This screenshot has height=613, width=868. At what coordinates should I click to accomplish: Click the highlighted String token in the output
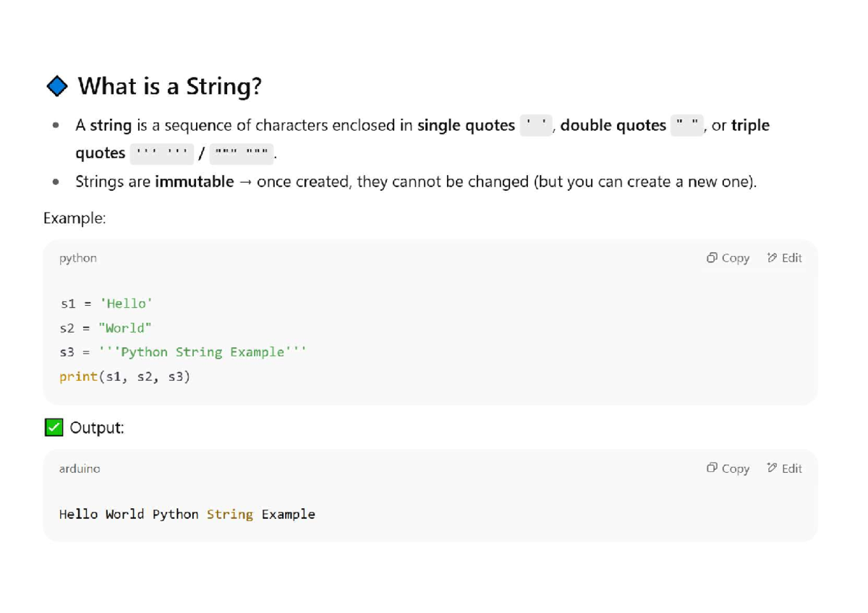coord(230,514)
